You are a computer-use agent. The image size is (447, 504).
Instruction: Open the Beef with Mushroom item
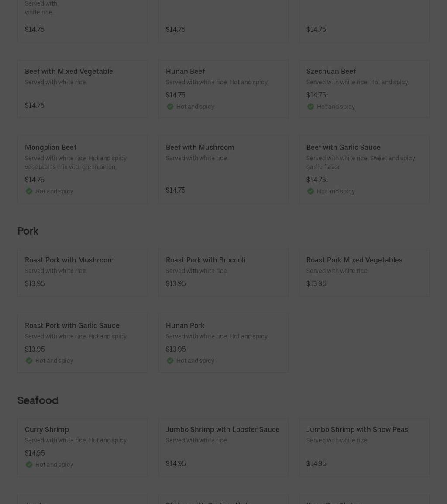199,148
